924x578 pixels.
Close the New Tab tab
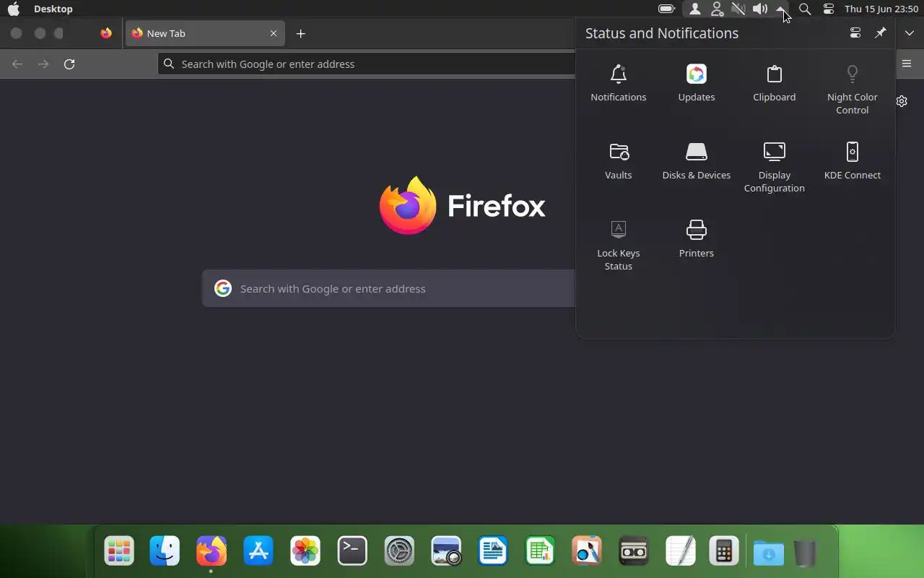click(x=274, y=33)
